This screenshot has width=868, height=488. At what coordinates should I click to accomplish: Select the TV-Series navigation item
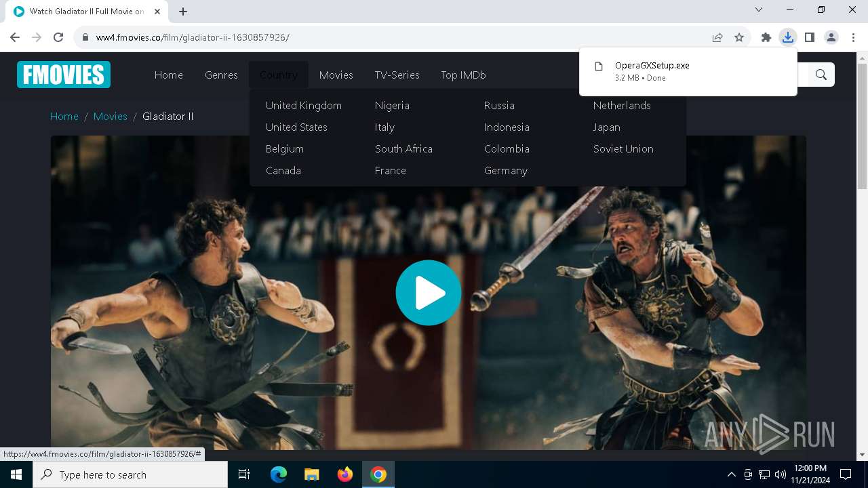point(397,75)
